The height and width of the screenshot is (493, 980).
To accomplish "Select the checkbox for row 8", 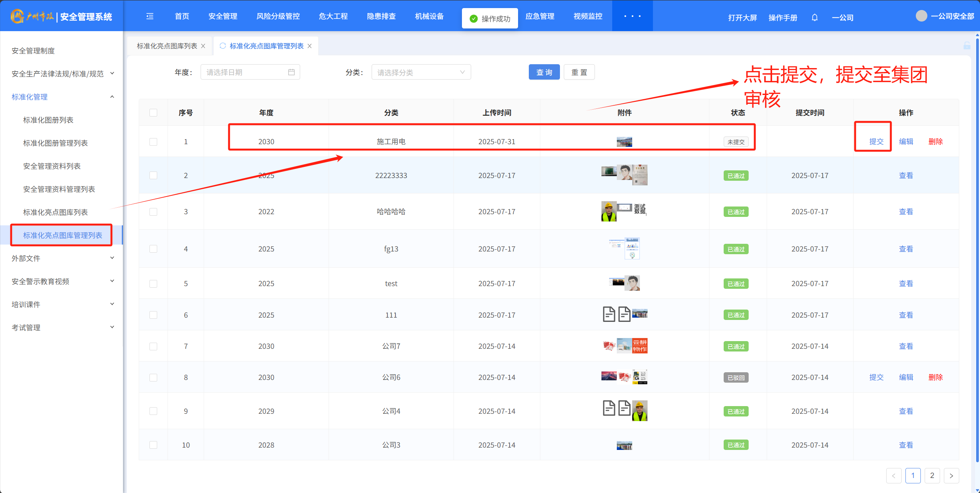I will 153,378.
